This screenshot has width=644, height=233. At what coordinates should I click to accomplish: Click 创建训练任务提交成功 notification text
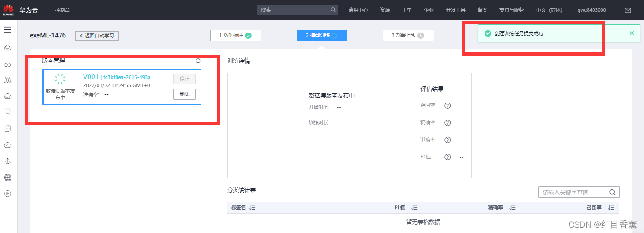point(518,33)
